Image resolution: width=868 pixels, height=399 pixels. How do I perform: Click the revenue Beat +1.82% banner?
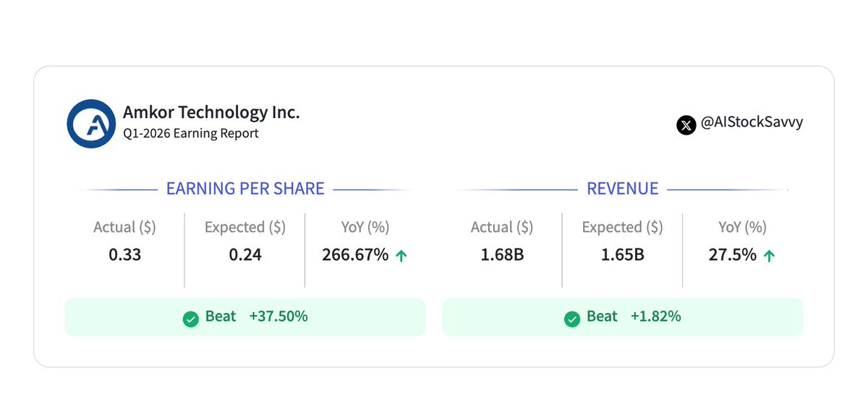[x=623, y=317]
